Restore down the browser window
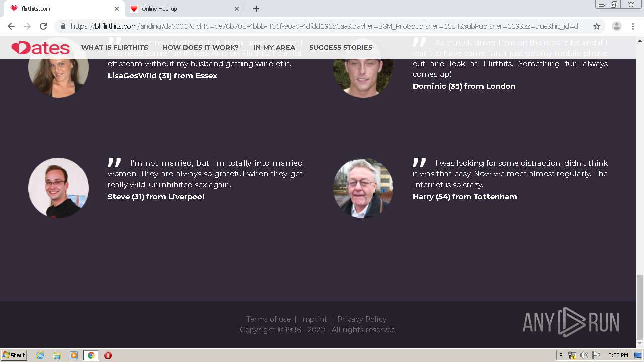644x362 pixels. (614, 5)
